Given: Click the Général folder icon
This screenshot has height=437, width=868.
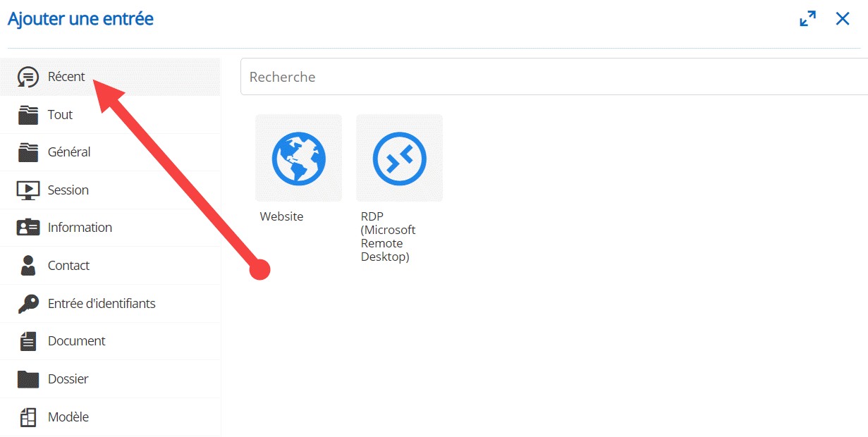Looking at the screenshot, I should (x=27, y=152).
